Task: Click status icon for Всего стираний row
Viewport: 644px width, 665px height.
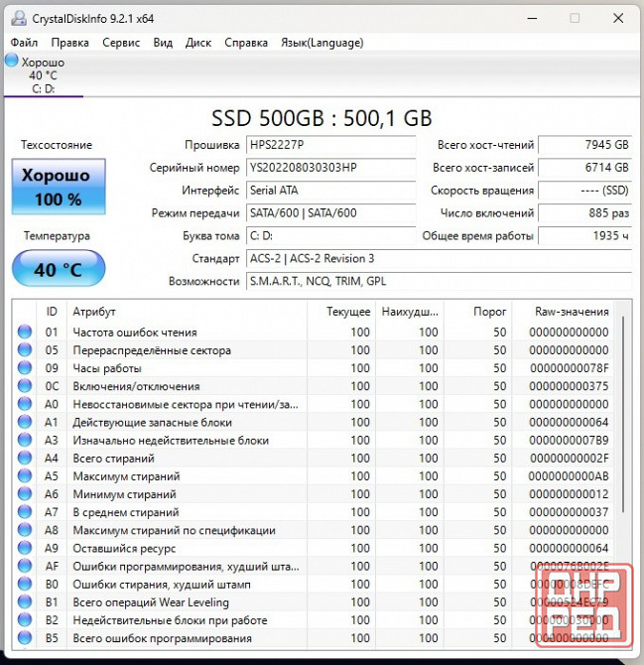Action: point(25,458)
